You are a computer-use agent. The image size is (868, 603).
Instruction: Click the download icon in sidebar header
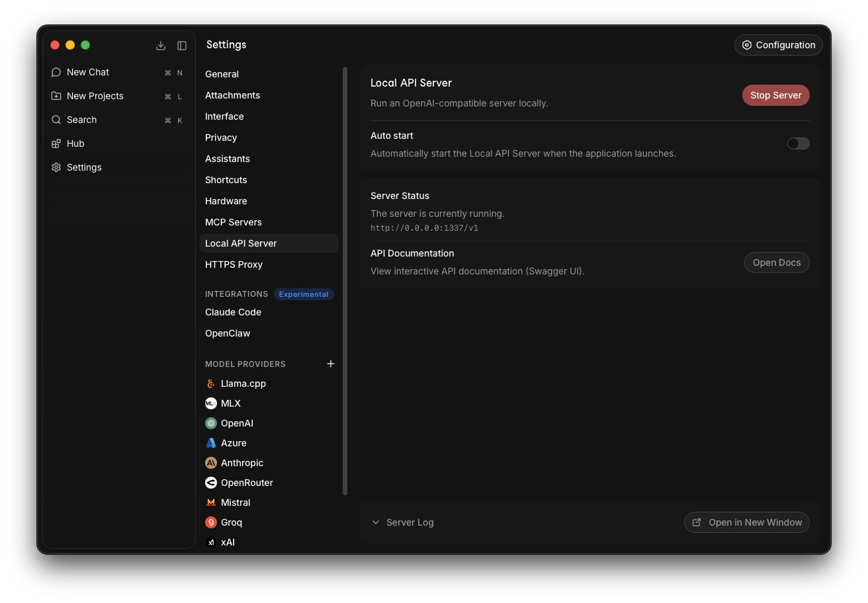[161, 46]
